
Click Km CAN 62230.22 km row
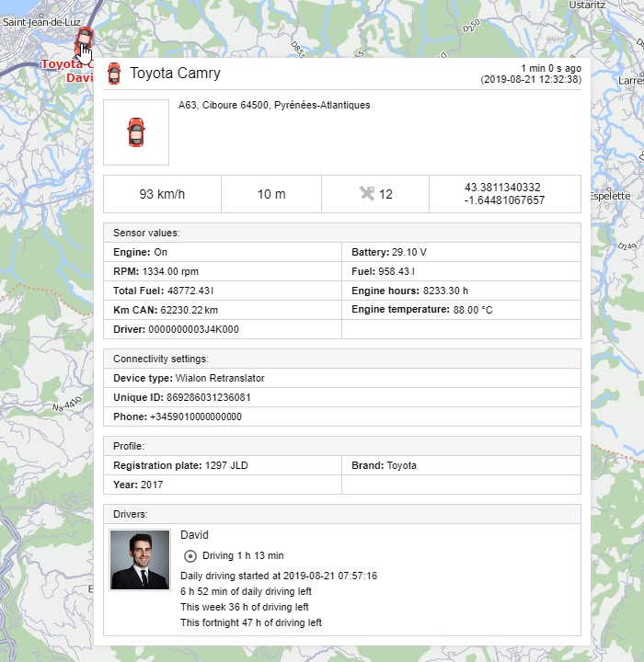click(x=223, y=311)
